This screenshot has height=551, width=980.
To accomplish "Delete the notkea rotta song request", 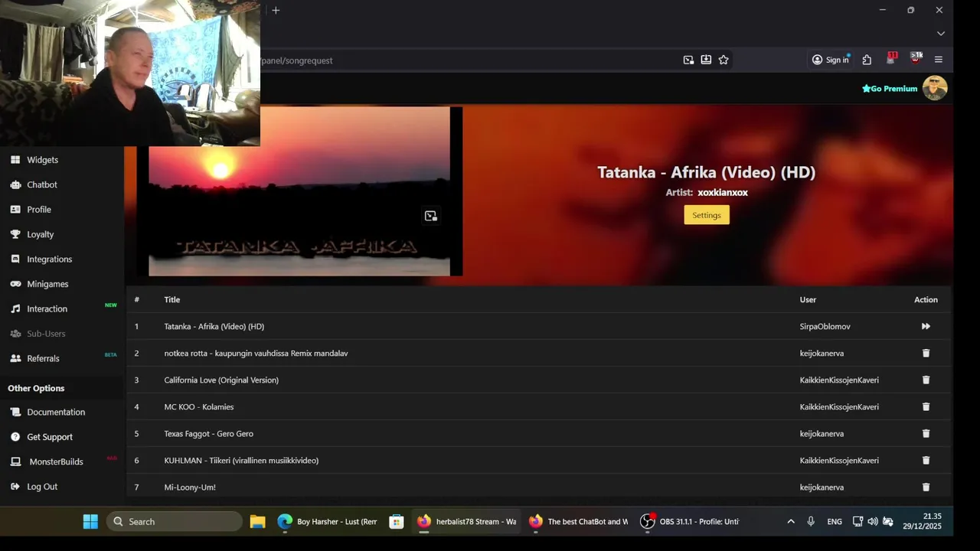I will click(x=926, y=353).
